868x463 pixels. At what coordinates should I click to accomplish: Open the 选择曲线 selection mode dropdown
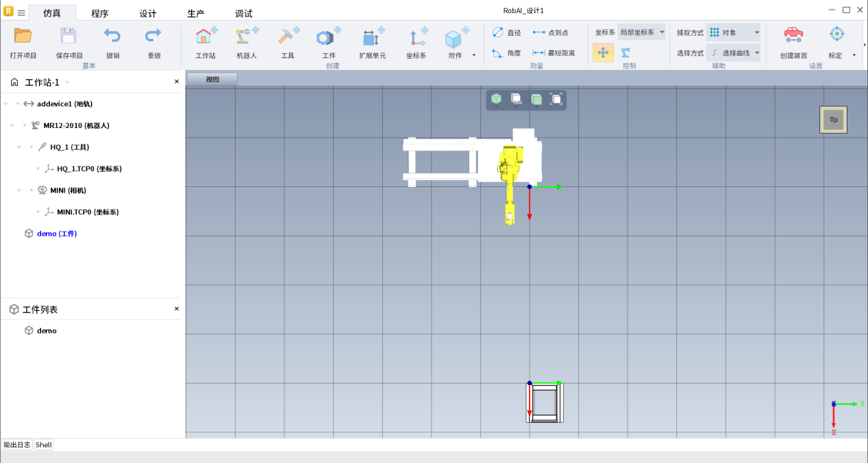(x=734, y=53)
